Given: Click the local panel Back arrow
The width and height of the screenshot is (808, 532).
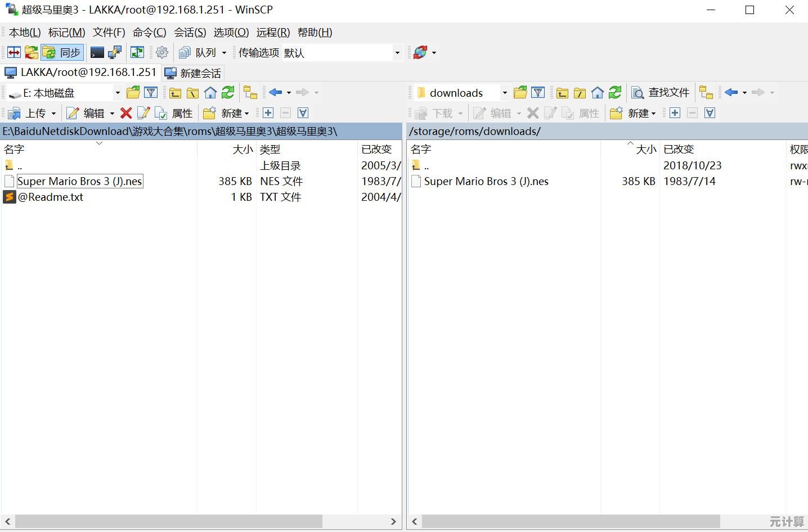Looking at the screenshot, I should (x=275, y=92).
